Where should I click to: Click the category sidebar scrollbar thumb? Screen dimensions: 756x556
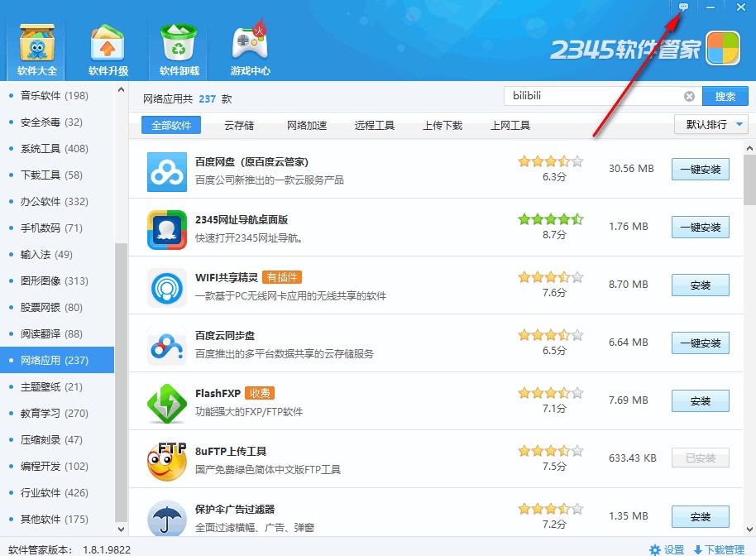point(121,382)
